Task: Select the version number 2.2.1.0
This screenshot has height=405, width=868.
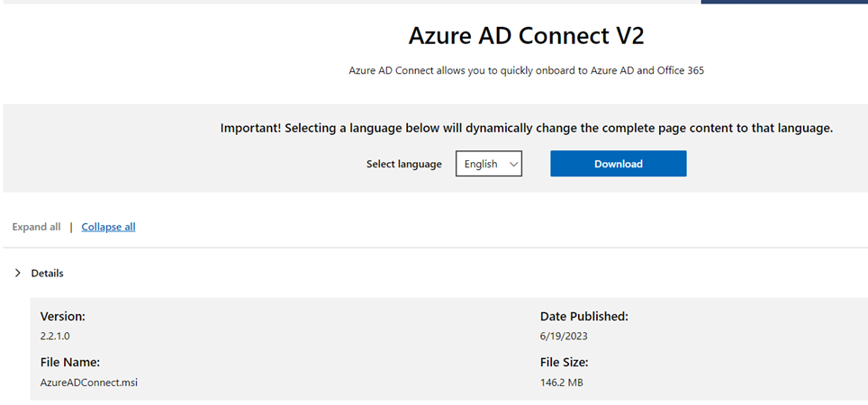Action: pyautogui.click(x=56, y=336)
